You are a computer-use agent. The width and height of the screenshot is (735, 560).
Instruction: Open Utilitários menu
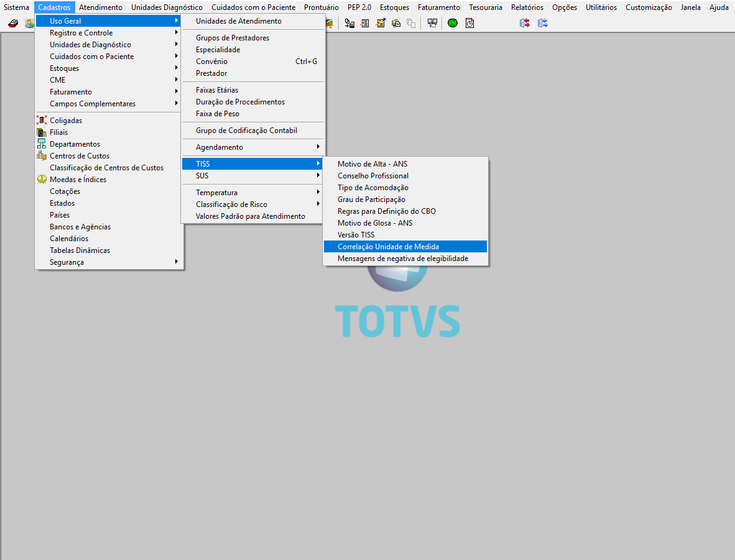click(x=601, y=7)
